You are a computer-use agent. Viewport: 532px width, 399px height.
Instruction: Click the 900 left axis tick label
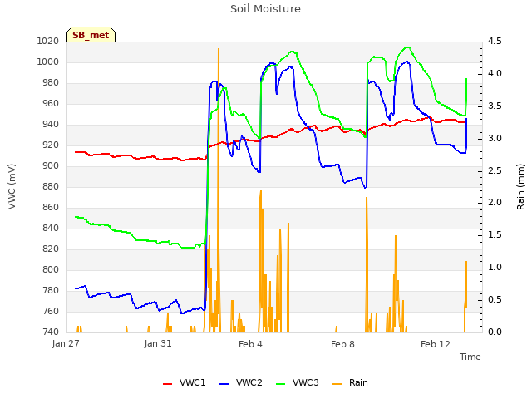pyautogui.click(x=50, y=166)
